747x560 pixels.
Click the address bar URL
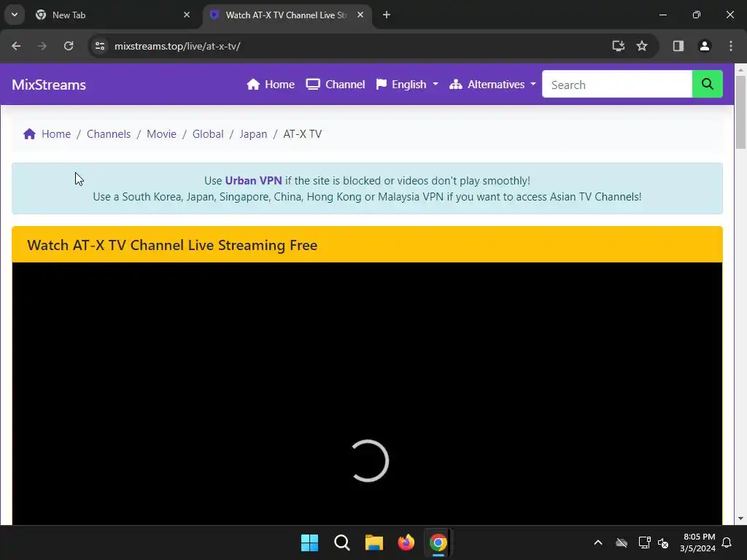point(177,46)
